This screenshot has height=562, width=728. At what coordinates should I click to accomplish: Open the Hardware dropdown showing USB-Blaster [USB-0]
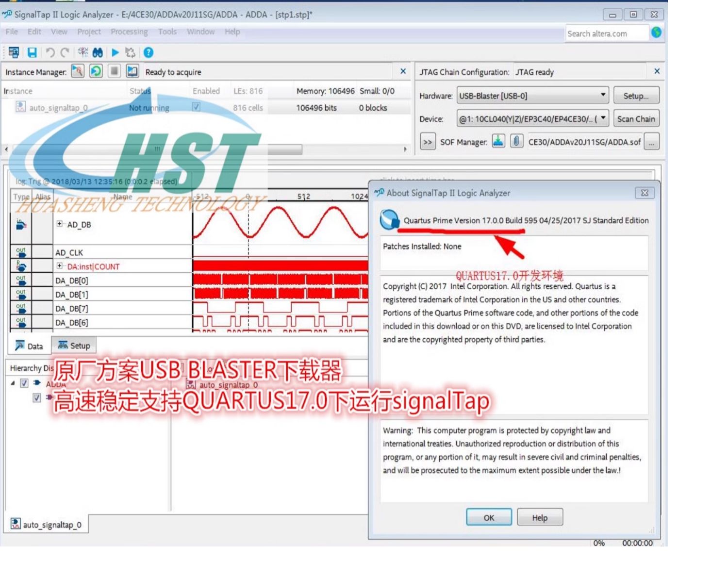point(533,96)
